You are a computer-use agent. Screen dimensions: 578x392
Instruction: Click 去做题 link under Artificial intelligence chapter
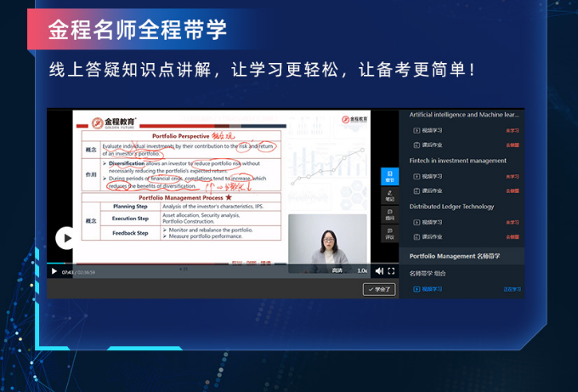point(513,145)
